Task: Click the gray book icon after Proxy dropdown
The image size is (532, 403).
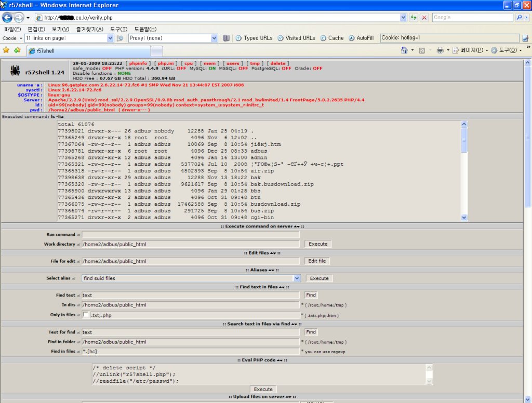Action: click(227, 38)
